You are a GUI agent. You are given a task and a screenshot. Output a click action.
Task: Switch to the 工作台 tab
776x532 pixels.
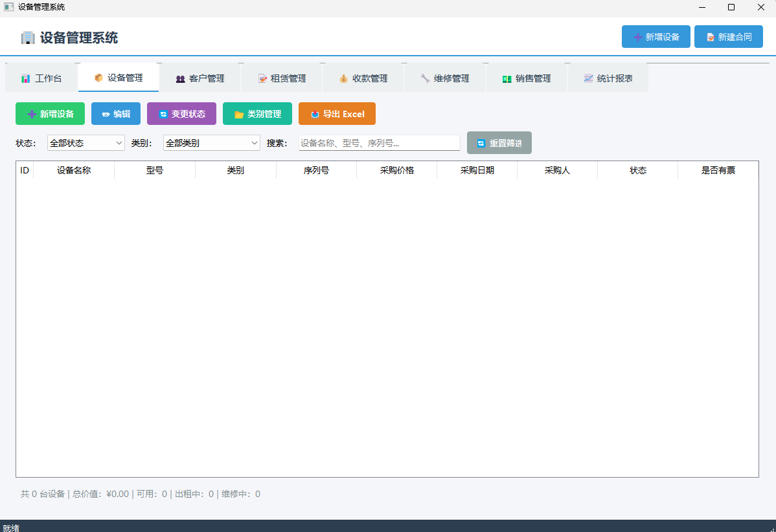pyautogui.click(x=41, y=78)
